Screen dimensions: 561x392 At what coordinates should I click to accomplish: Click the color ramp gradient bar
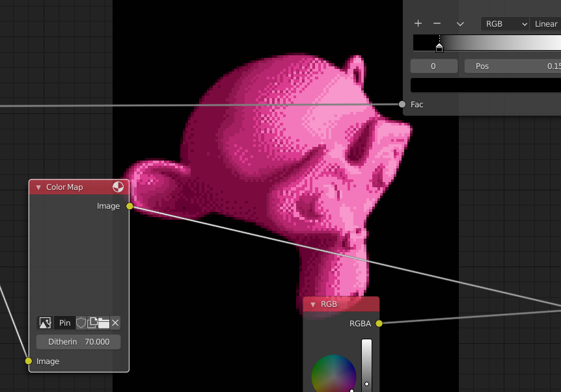click(x=487, y=43)
